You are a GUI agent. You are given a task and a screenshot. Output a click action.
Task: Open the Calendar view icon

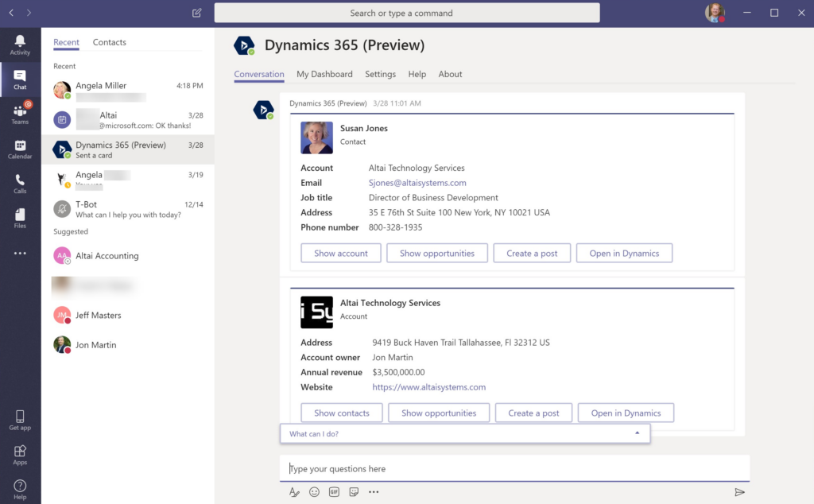(x=20, y=149)
